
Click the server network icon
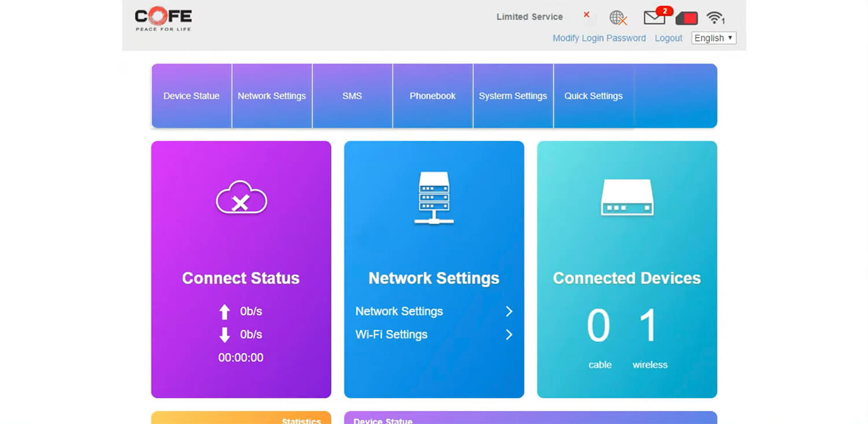[x=434, y=198]
